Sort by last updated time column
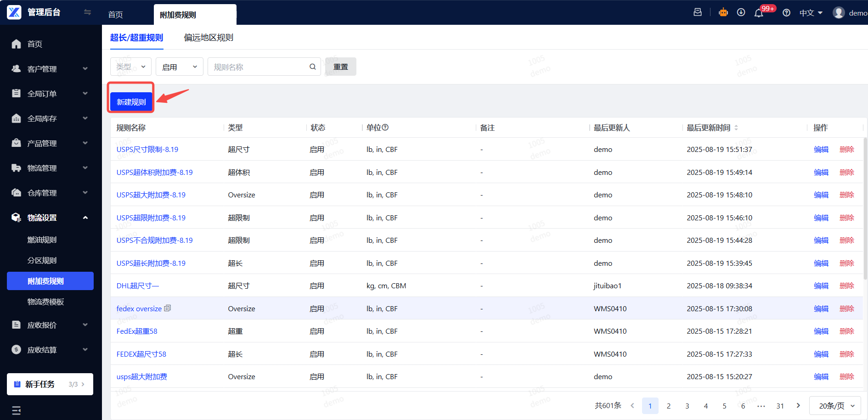Viewport: 868px width, 420px height. [736, 128]
